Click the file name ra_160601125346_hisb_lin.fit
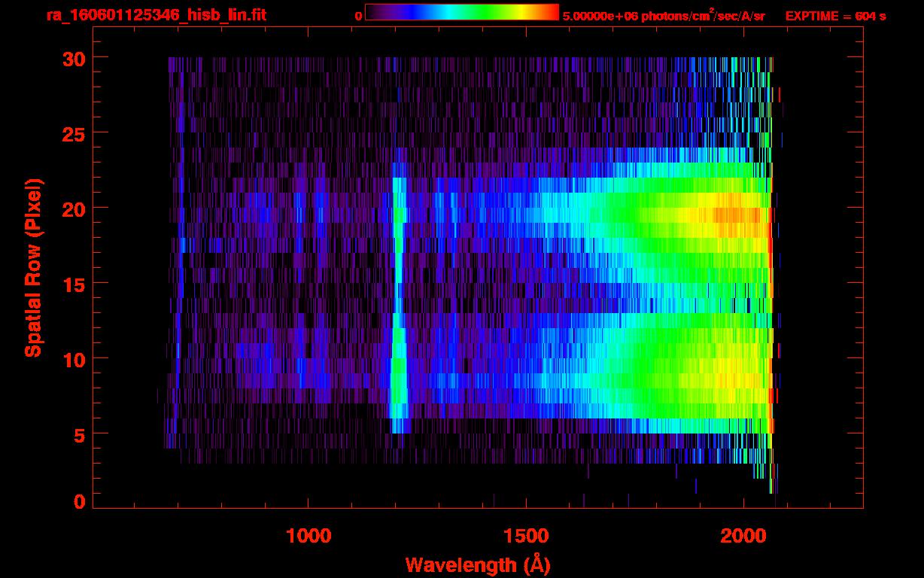The height and width of the screenshot is (578, 924). click(156, 15)
